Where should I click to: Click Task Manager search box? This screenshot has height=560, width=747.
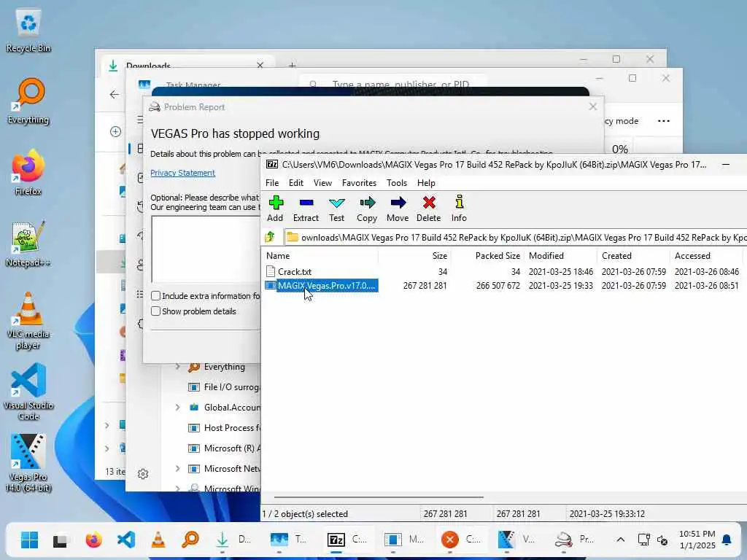tap(393, 84)
